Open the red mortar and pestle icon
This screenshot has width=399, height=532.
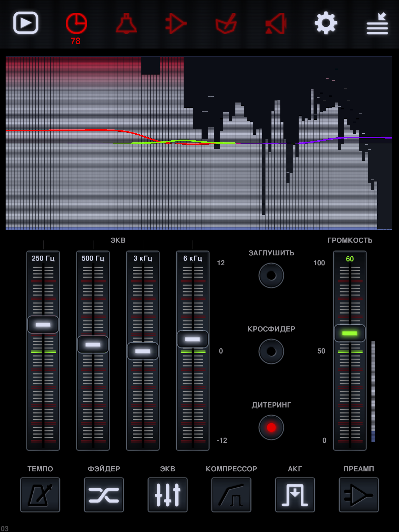[226, 23]
